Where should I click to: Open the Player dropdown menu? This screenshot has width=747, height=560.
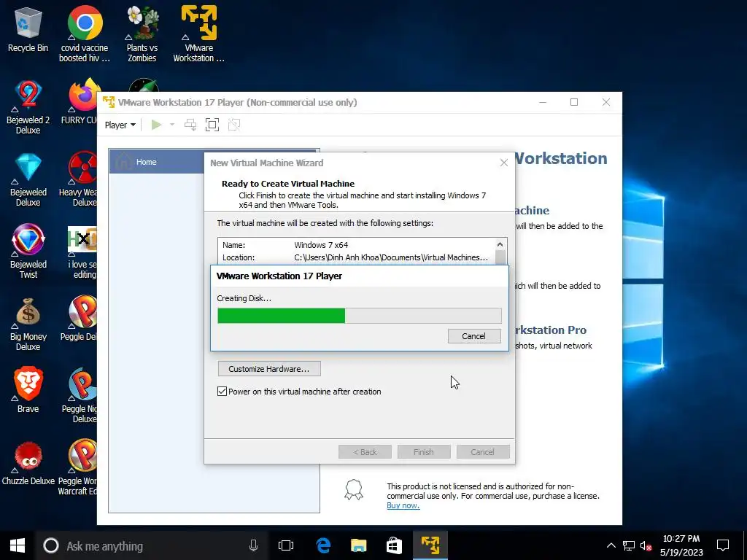(x=120, y=125)
